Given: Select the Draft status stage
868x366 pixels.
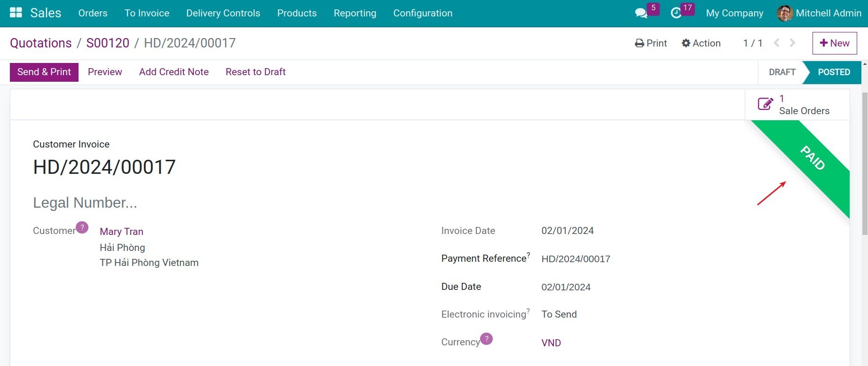Looking at the screenshot, I should point(782,72).
